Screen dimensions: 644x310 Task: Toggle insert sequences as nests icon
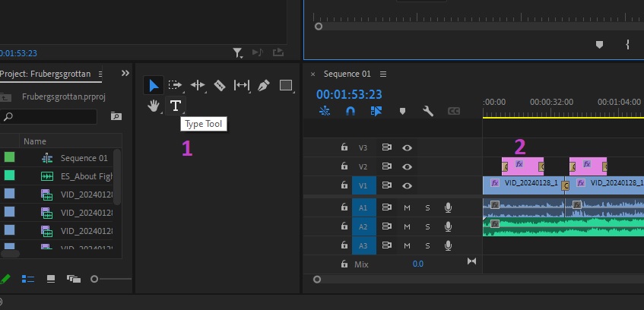(x=325, y=111)
